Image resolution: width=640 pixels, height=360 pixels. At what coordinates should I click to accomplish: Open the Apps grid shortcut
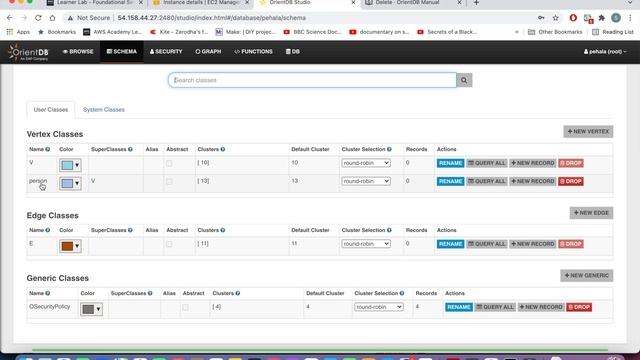coord(18,32)
